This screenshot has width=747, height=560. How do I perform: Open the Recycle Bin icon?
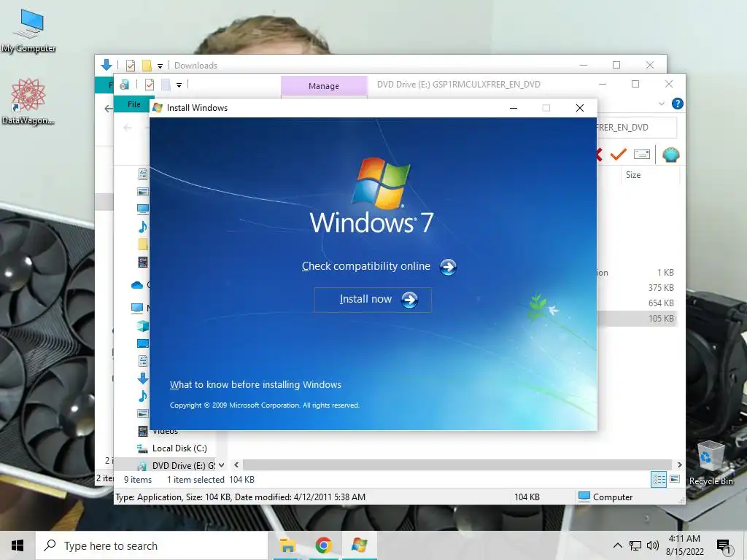point(711,463)
